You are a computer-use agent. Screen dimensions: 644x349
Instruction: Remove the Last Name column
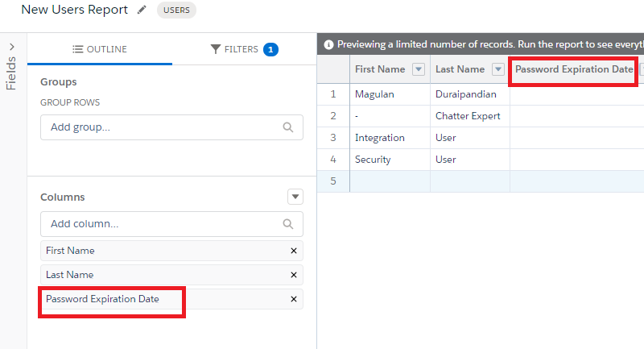coord(294,275)
